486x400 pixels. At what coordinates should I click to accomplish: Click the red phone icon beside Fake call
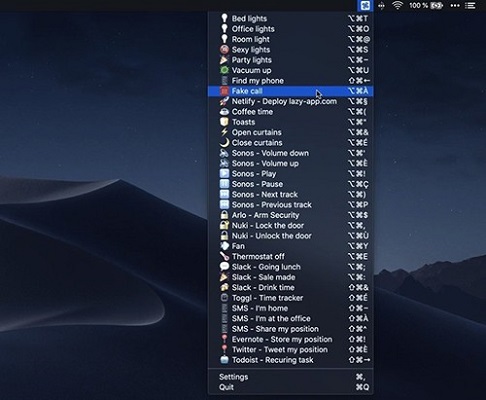point(224,91)
